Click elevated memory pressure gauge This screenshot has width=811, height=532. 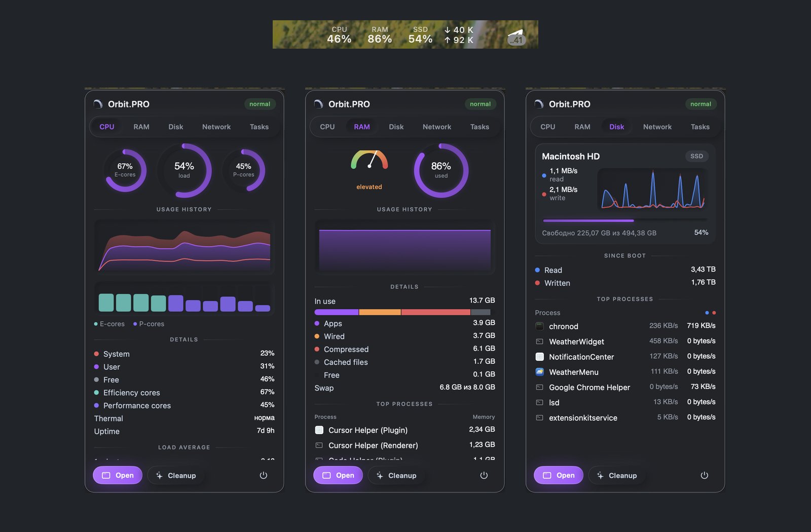pyautogui.click(x=370, y=170)
